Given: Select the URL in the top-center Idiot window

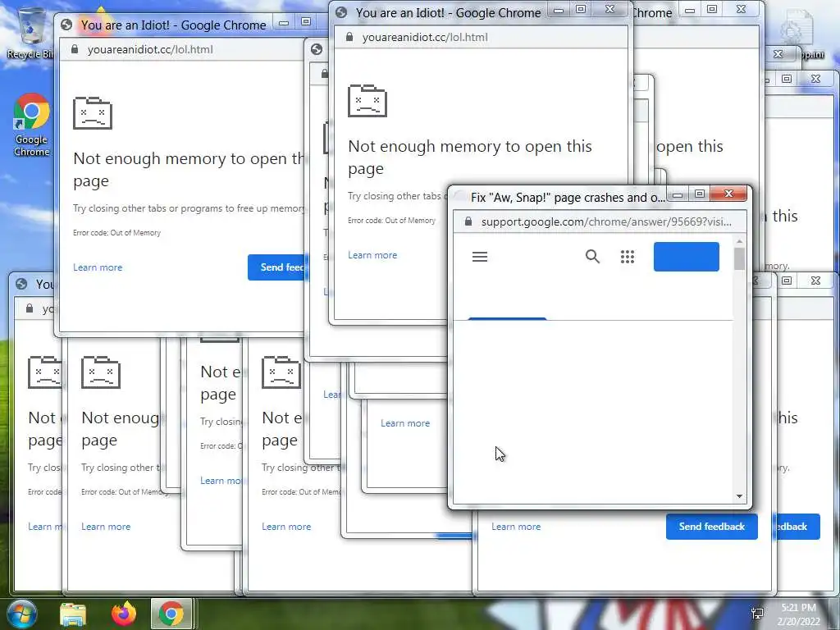Looking at the screenshot, I should click(x=425, y=38).
